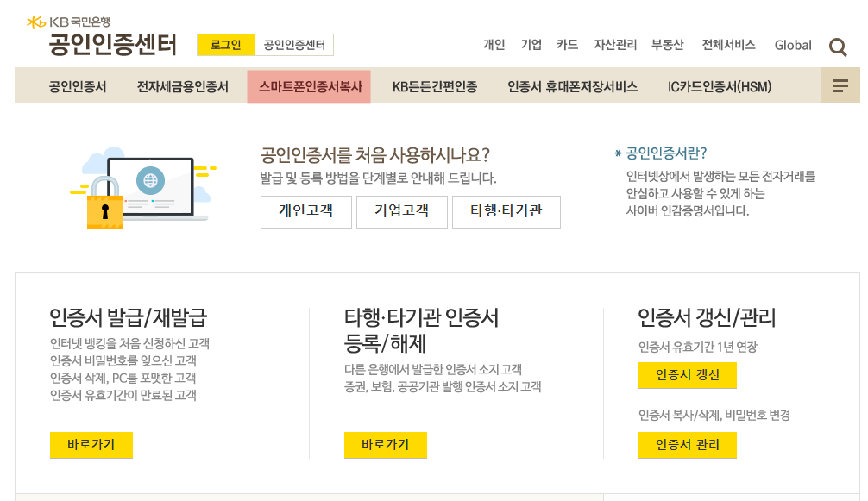Screen dimensions: 868x501
Task: Click the 인증서 갱신/관리 heading
Action: 707,317
